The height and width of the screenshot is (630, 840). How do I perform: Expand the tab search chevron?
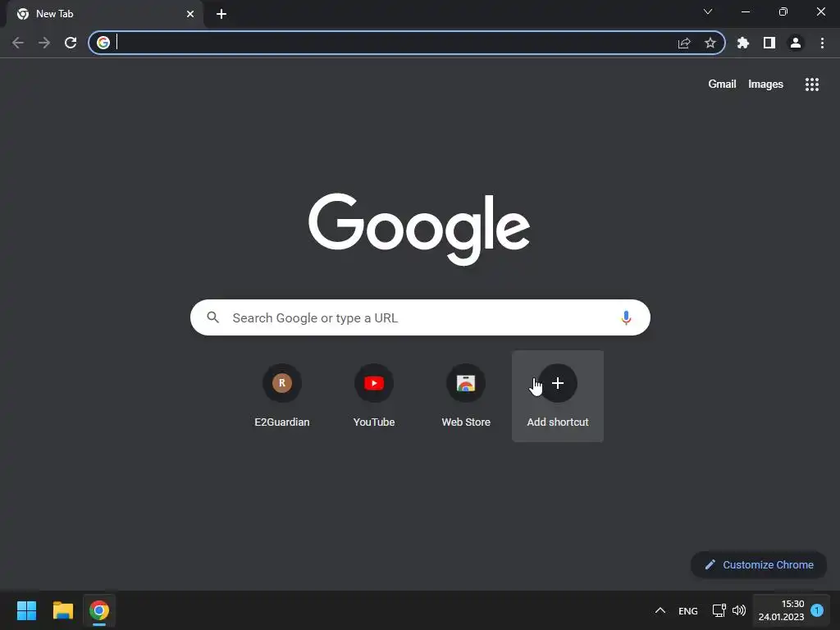pos(708,11)
